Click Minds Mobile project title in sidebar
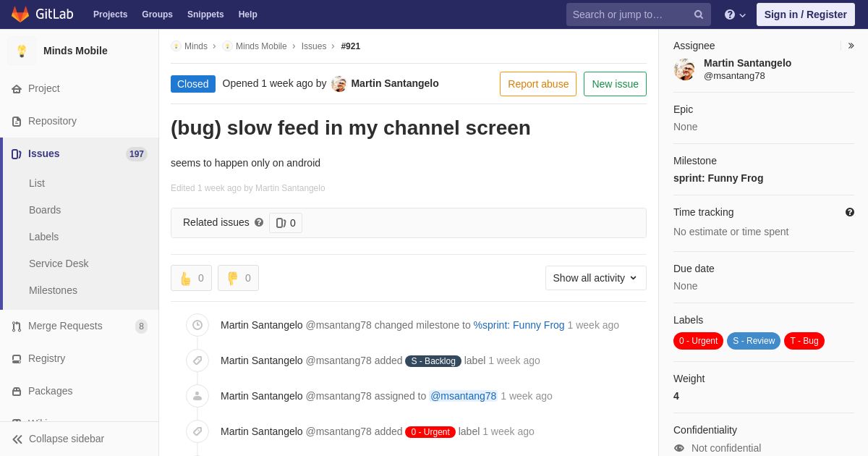The height and width of the screenshot is (456, 868). point(75,51)
